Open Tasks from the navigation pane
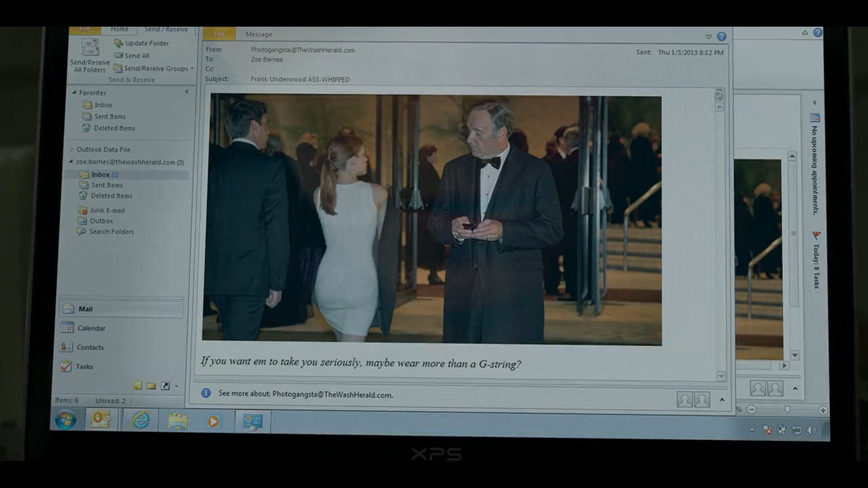Screen dimensions: 868x488 [84, 366]
